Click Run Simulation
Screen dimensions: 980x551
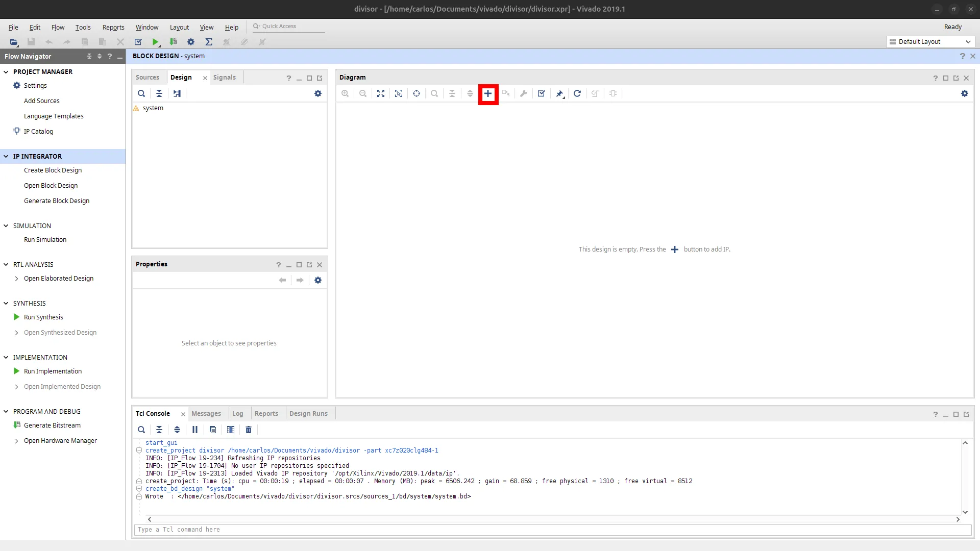click(45, 240)
